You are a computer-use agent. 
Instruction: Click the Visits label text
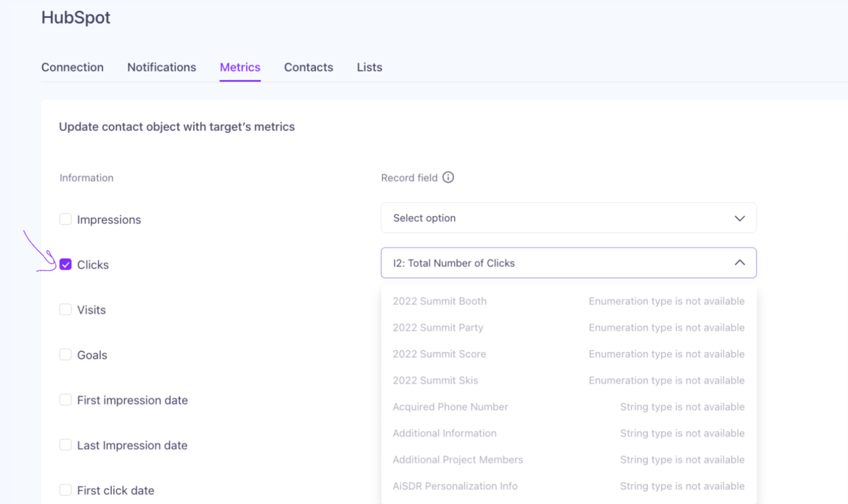pos(91,310)
